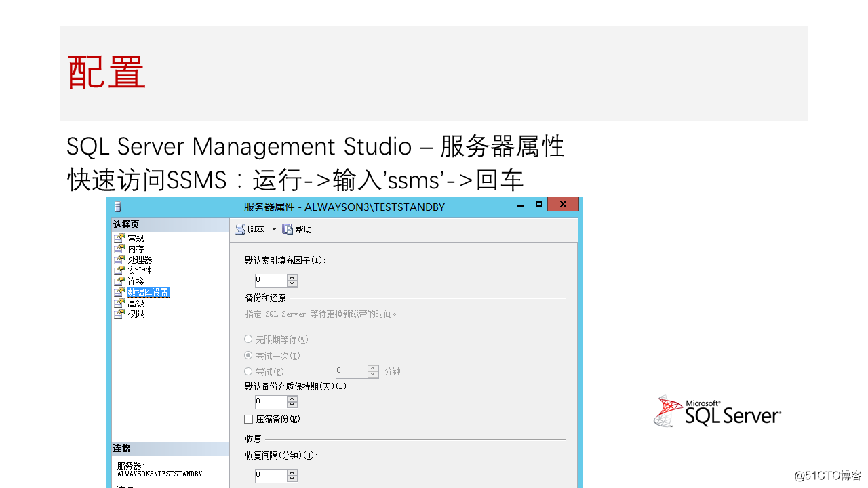Open the 内存 page
Screen dimensions: 868x488
coord(136,249)
